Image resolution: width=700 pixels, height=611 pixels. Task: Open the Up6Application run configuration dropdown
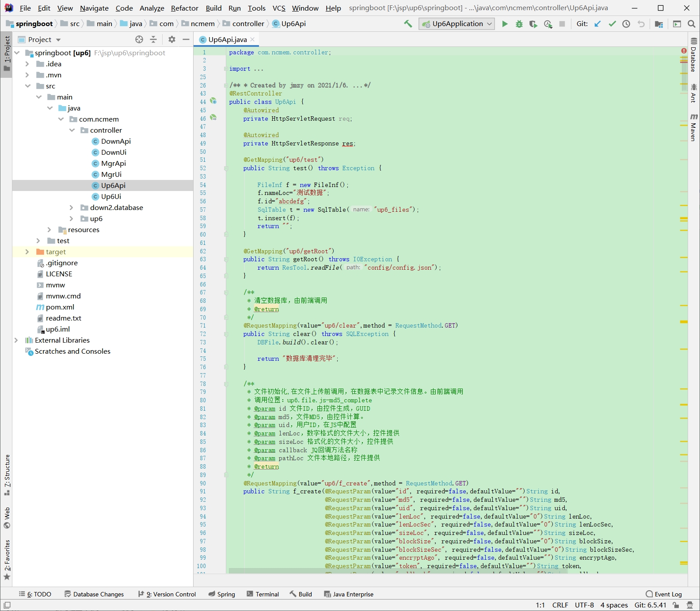tap(457, 24)
